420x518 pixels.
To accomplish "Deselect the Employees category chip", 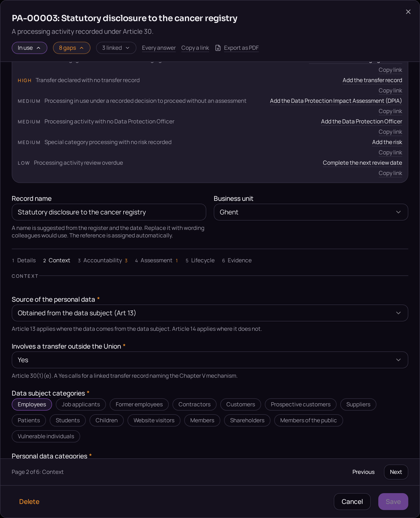I will tap(32, 404).
